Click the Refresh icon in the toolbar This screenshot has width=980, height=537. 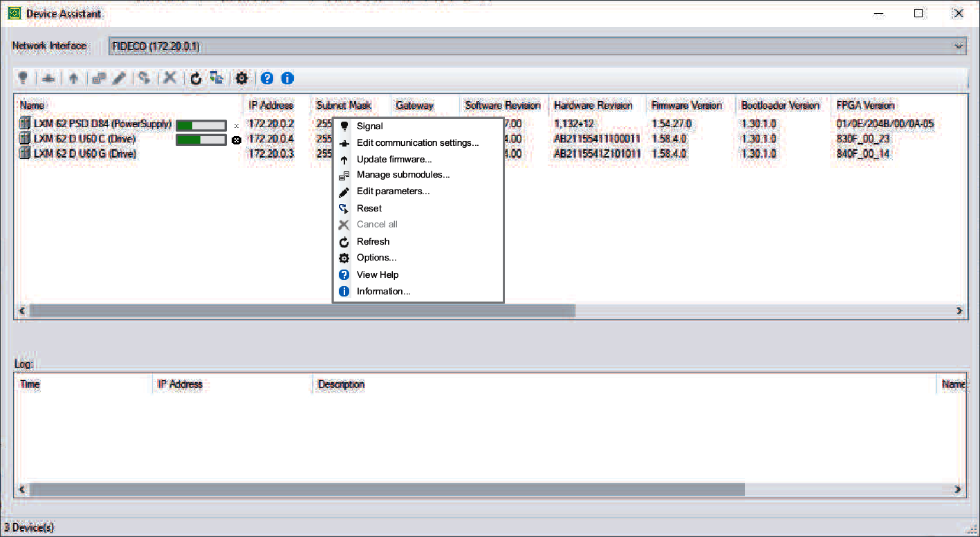pos(196,78)
